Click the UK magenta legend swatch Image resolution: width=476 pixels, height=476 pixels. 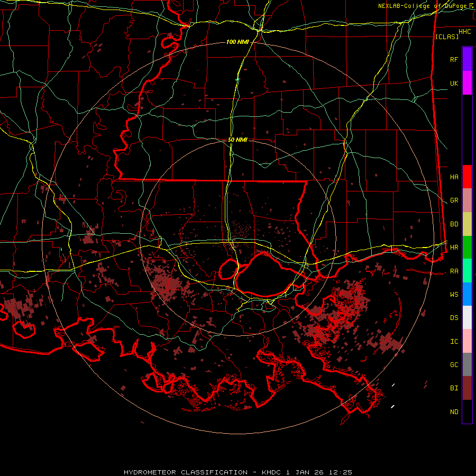(x=467, y=83)
